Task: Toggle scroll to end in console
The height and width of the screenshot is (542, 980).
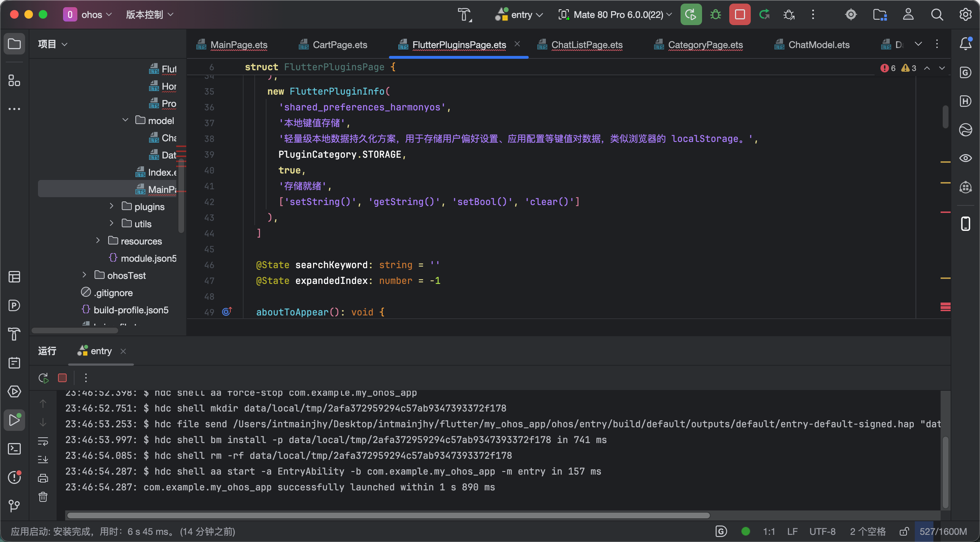Action: [43, 460]
